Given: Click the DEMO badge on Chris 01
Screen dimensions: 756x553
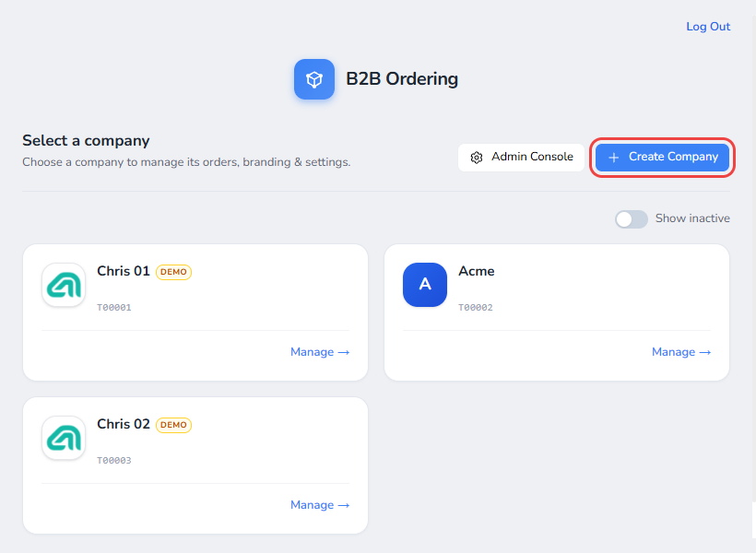Looking at the screenshot, I should (173, 272).
